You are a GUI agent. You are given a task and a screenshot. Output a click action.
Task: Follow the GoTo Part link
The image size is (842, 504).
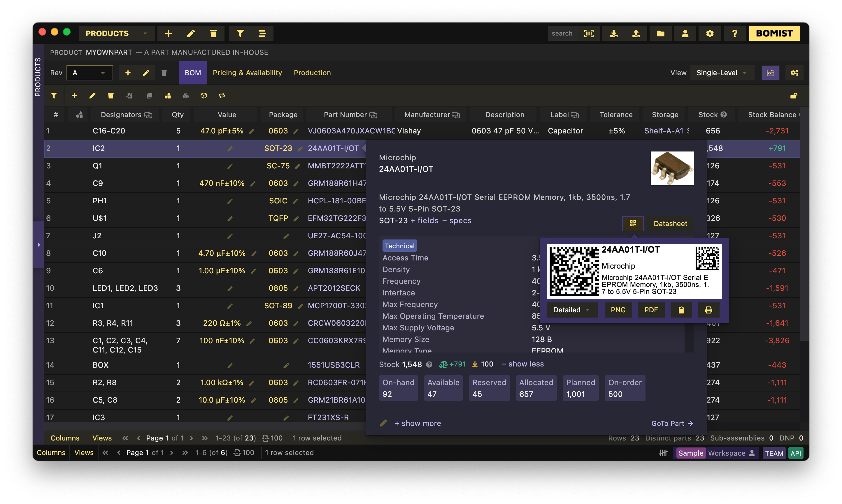pyautogui.click(x=672, y=424)
